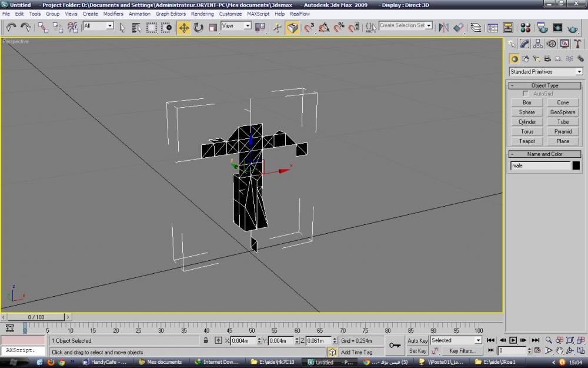
Task: Click the teapot Quick Render icon
Action: coord(572,28)
